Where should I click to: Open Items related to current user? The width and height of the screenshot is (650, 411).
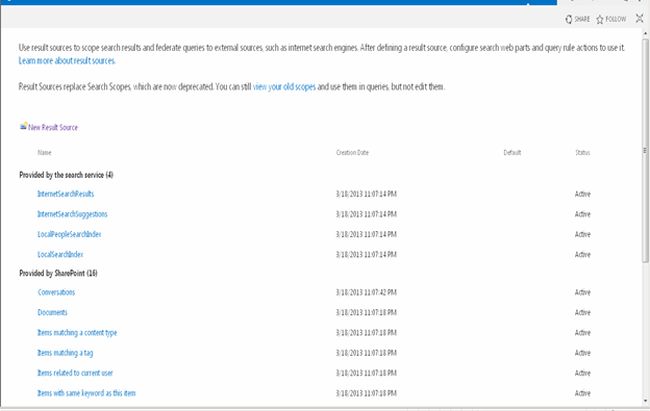click(75, 373)
